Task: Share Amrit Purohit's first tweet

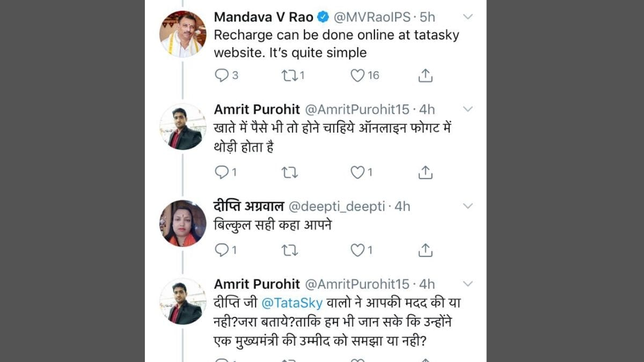Action: coord(425,172)
